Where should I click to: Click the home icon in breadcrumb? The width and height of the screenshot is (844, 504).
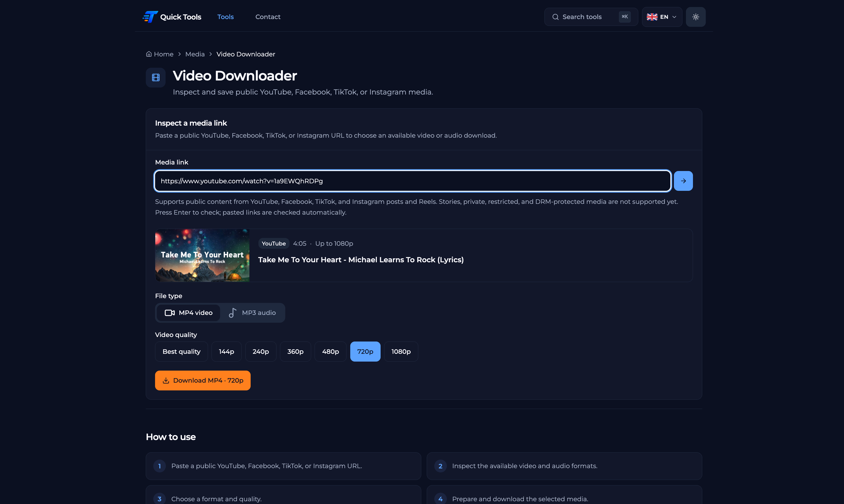pyautogui.click(x=149, y=54)
